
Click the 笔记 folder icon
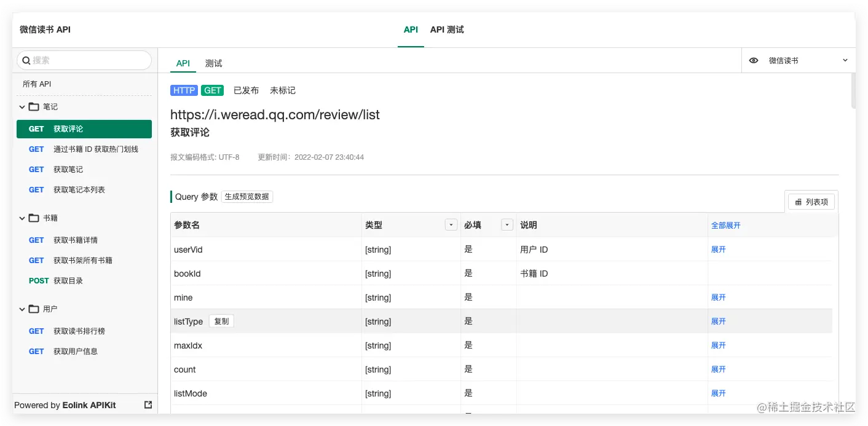[x=34, y=107]
